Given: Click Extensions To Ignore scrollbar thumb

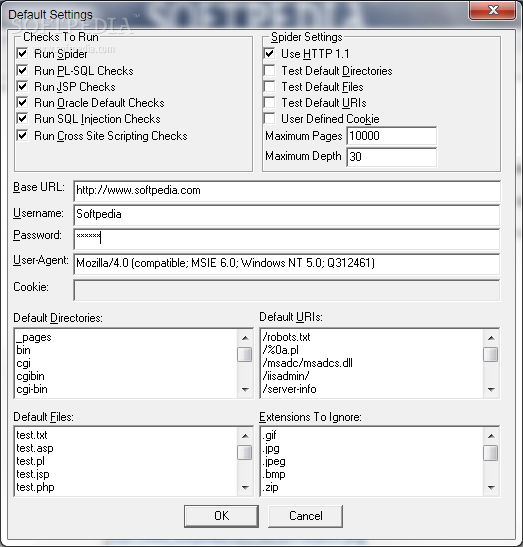Looking at the screenshot, I should 491,453.
